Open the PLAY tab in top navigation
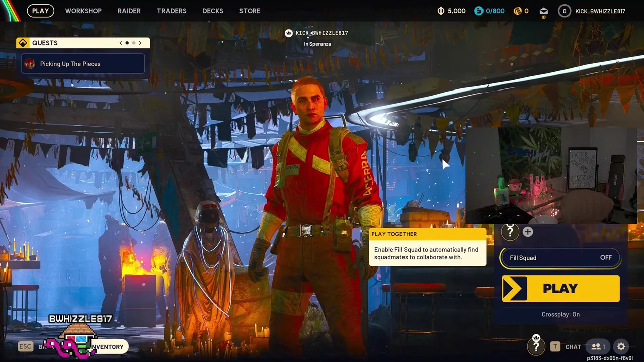This screenshot has height=362, width=644. 40,11
